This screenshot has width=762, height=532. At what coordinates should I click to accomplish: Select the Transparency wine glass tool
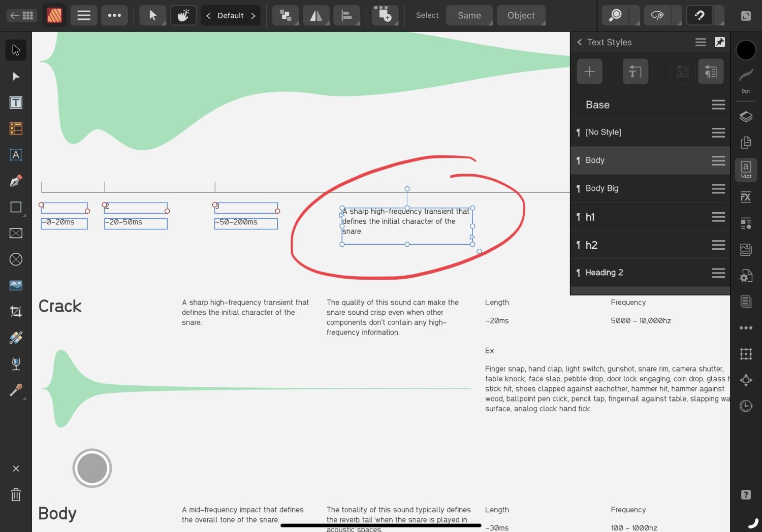click(16, 363)
